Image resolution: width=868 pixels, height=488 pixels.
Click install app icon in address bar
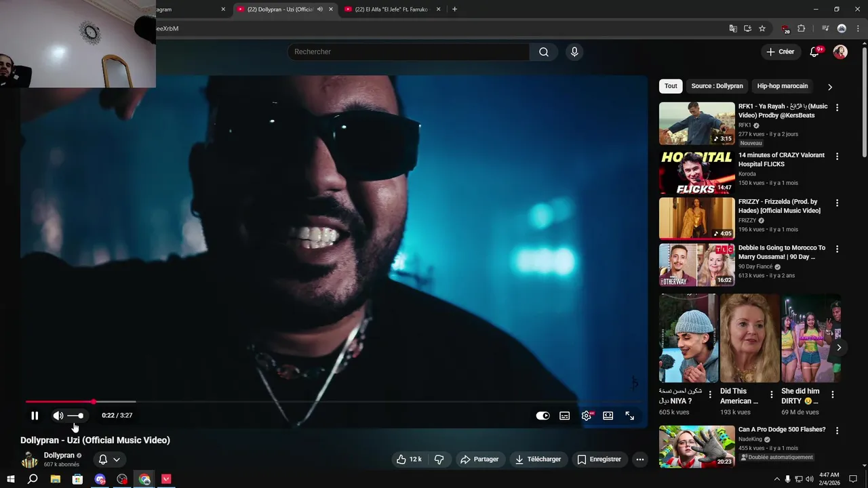pos(747,28)
